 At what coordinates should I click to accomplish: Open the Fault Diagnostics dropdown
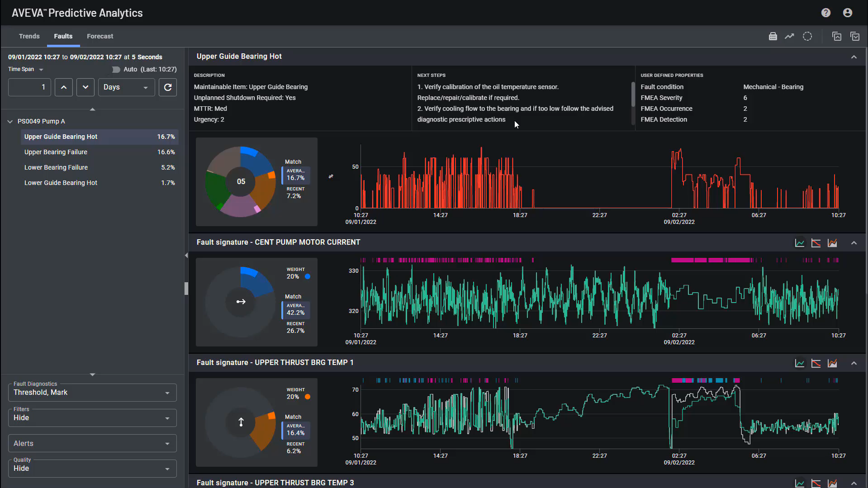92,393
